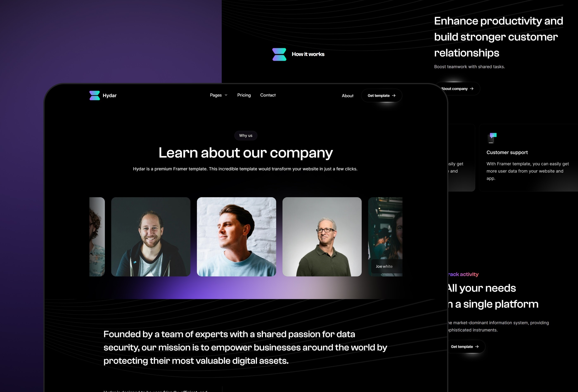Screen dimensions: 578x392
Task: Toggle visibility of team member Joe White
Action: click(x=385, y=237)
